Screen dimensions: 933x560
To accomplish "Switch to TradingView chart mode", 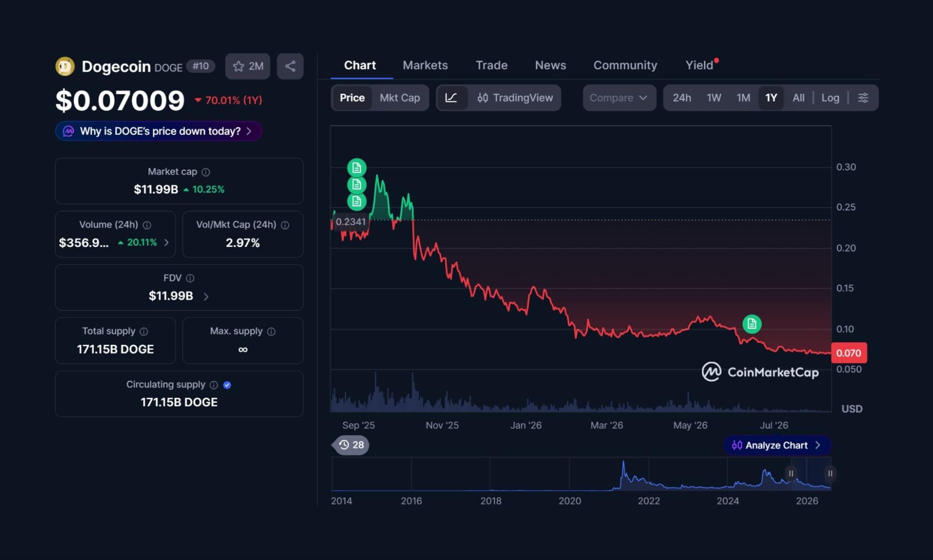I will pyautogui.click(x=515, y=98).
